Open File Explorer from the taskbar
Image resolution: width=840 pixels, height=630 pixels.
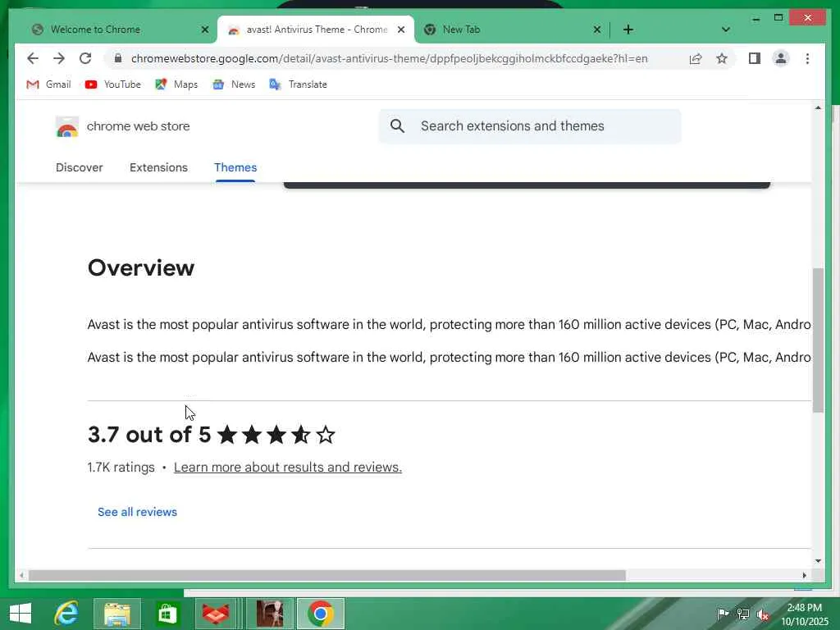pos(117,614)
